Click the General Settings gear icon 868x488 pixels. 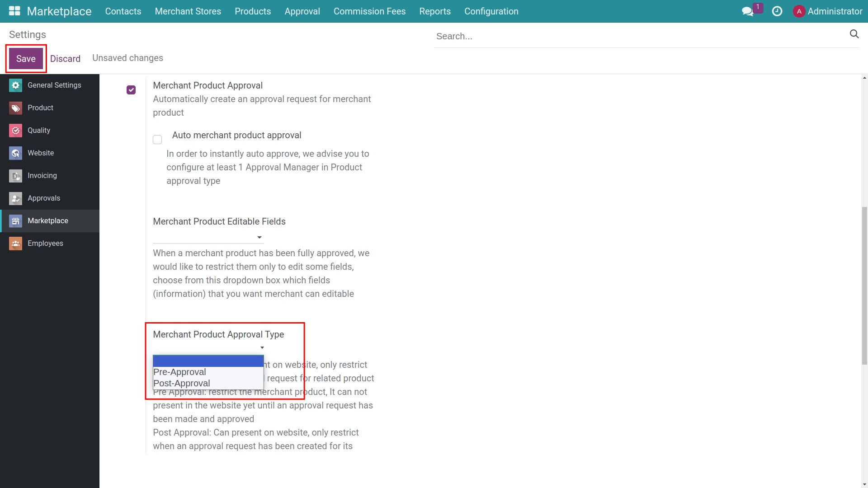[x=15, y=85]
